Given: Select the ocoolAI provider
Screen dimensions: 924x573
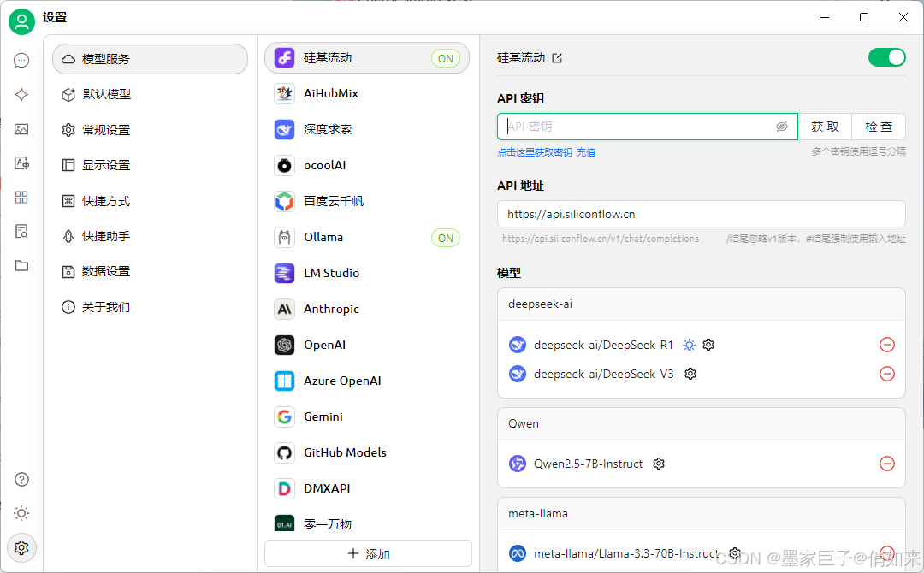Looking at the screenshot, I should coord(367,165).
